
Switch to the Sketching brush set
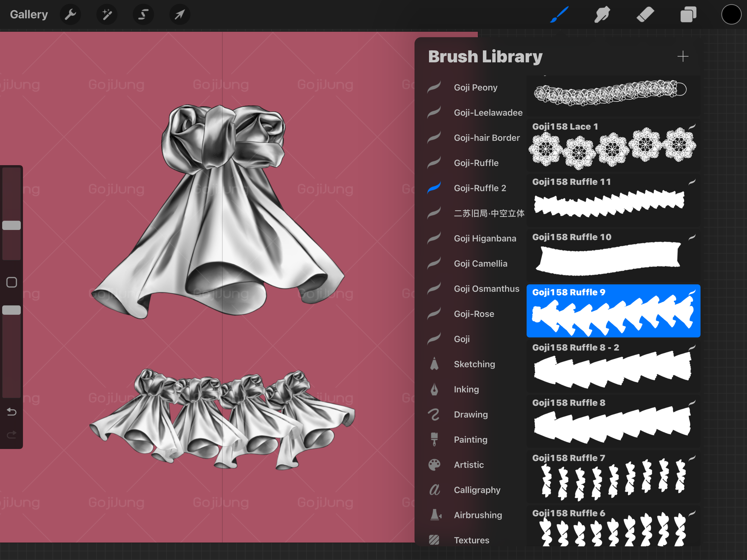pyautogui.click(x=474, y=364)
